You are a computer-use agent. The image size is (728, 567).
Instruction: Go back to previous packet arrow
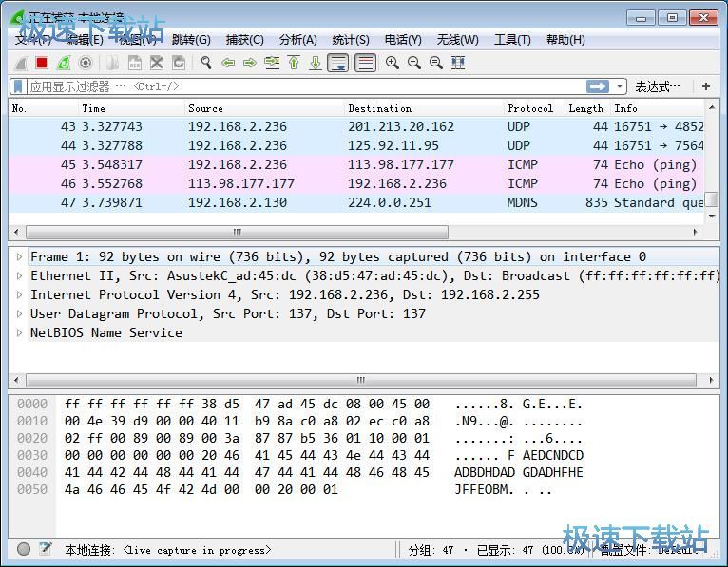(x=227, y=63)
